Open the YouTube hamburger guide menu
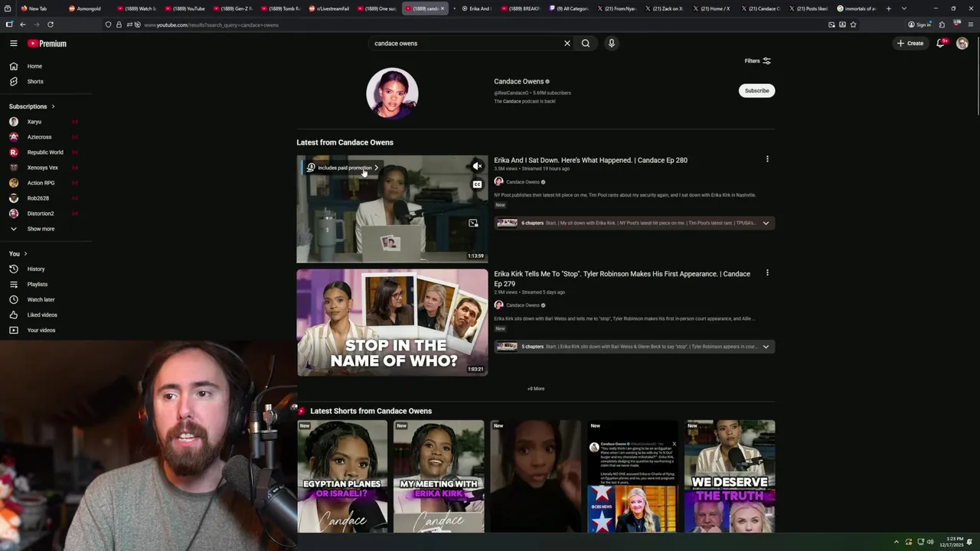Viewport: 980px width, 551px height. (x=14, y=44)
